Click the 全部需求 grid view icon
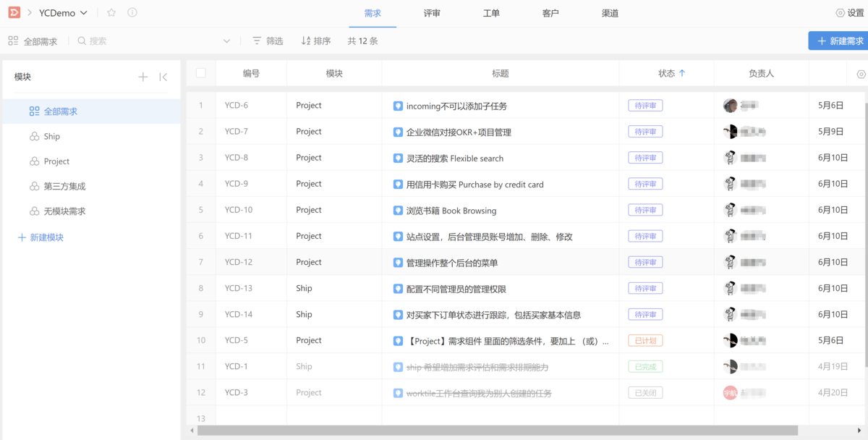 12,41
